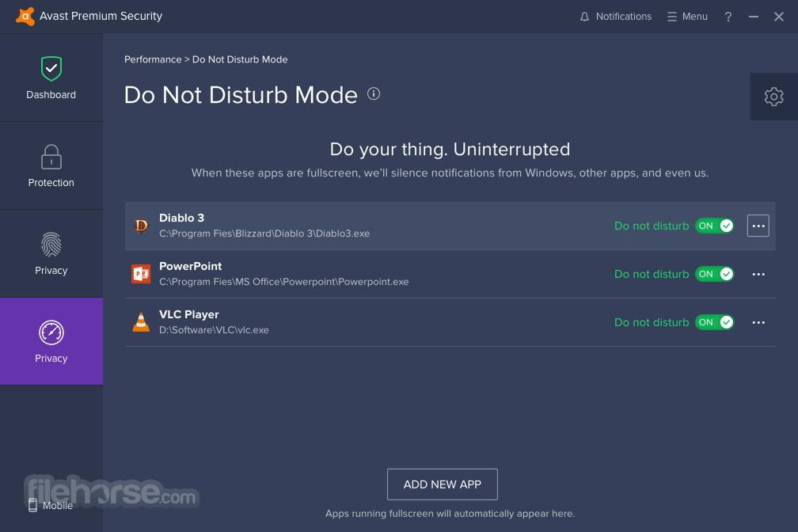798x532 pixels.
Task: Open Notifications panel
Action: [x=615, y=17]
